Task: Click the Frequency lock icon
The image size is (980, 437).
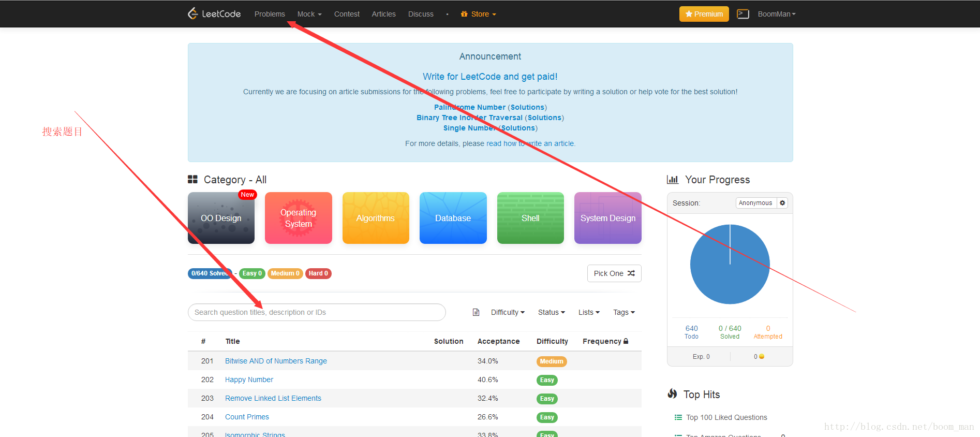Action: pyautogui.click(x=626, y=341)
